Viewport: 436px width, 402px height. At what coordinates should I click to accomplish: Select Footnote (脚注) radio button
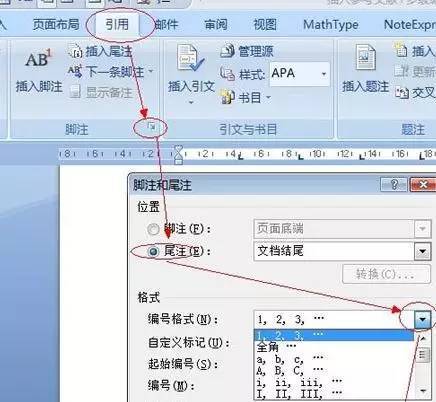153,229
